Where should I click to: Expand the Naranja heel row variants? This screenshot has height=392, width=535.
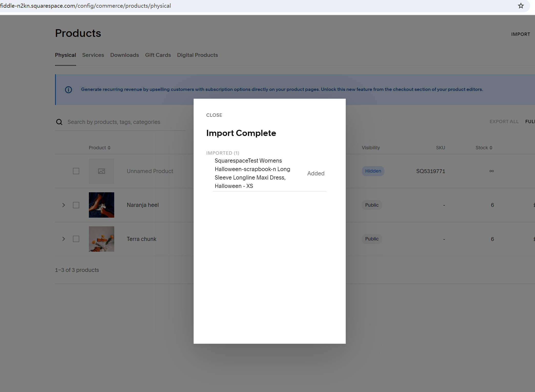(64, 205)
